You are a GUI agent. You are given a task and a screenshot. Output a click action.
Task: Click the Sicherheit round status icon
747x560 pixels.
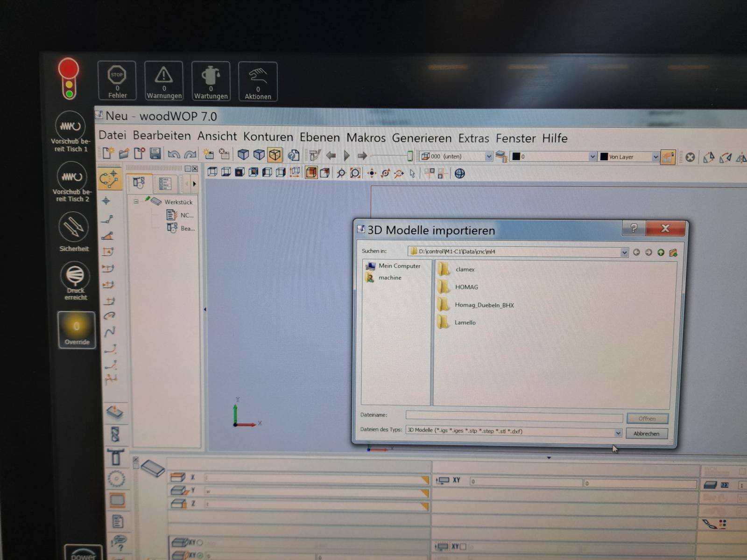pos(74,227)
